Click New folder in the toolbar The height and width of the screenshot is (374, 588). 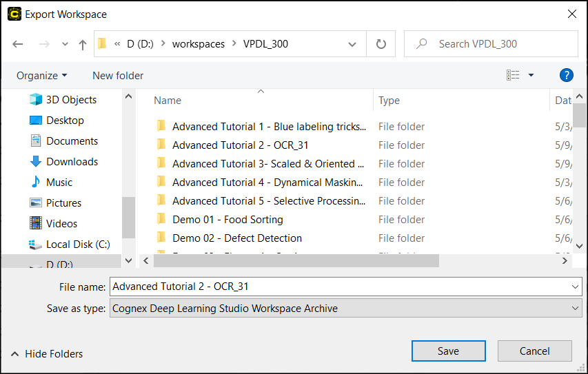(x=118, y=75)
